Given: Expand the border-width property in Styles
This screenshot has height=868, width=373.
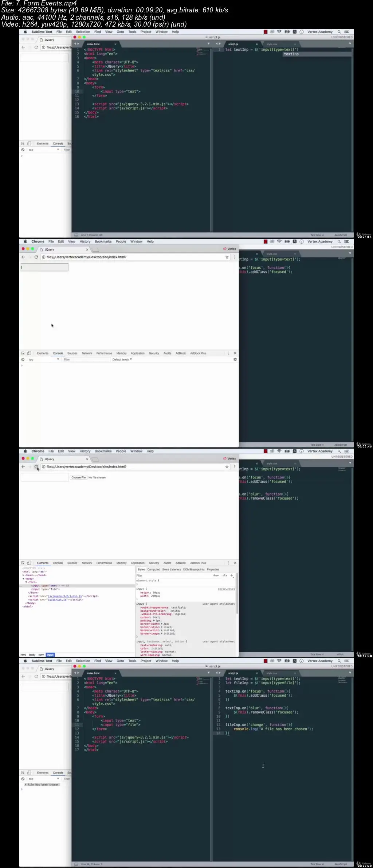Looking at the screenshot, I should click(162, 624).
